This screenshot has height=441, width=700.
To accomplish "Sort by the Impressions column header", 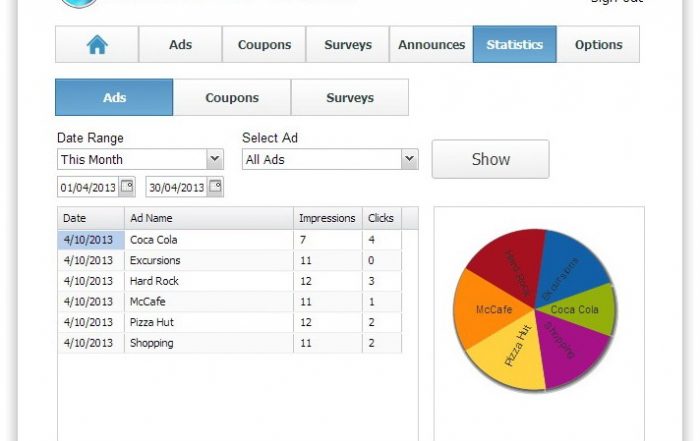I will point(328,218).
